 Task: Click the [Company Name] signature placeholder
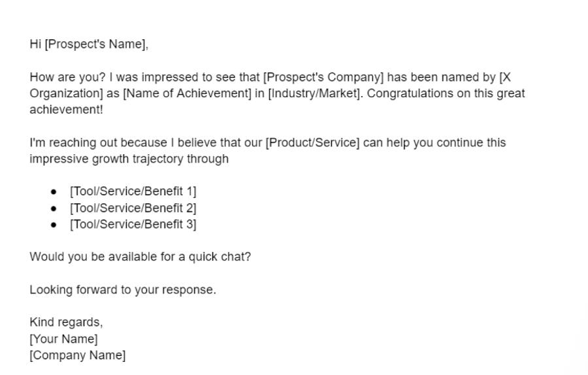pyautogui.click(x=78, y=355)
